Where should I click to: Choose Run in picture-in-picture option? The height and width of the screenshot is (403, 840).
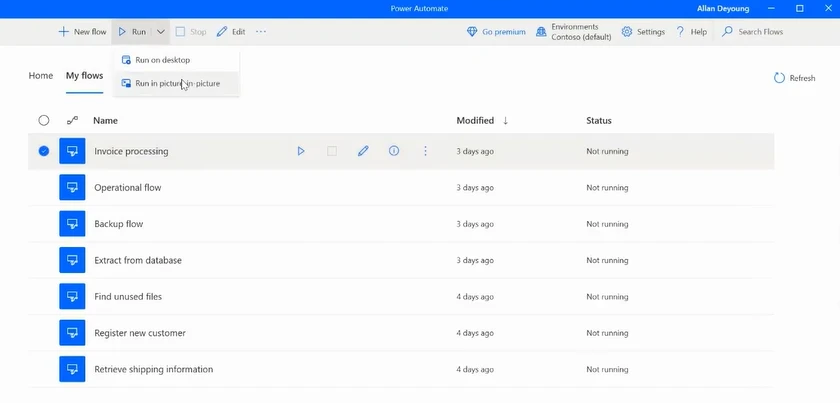[x=177, y=83]
